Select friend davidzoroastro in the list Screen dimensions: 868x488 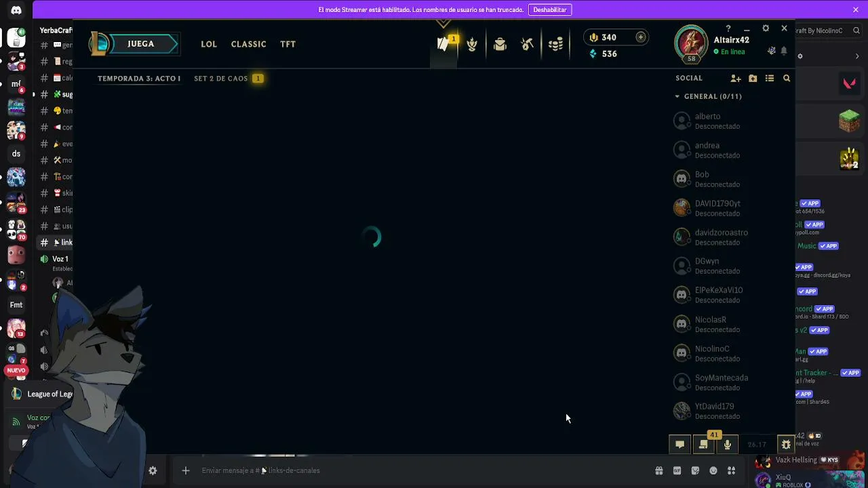[731, 237]
